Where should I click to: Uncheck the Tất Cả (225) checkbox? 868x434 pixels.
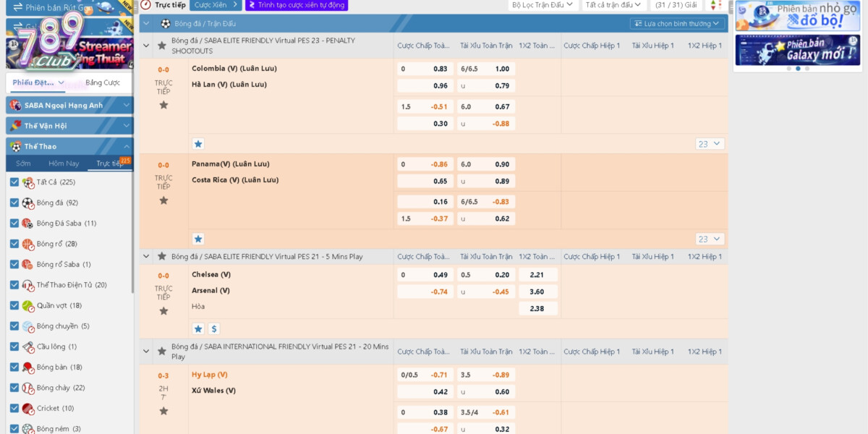(x=14, y=182)
